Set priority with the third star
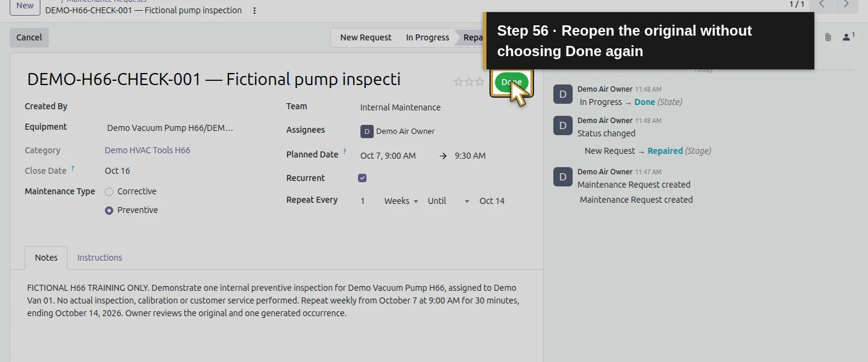This screenshot has width=868, height=362. (480, 81)
